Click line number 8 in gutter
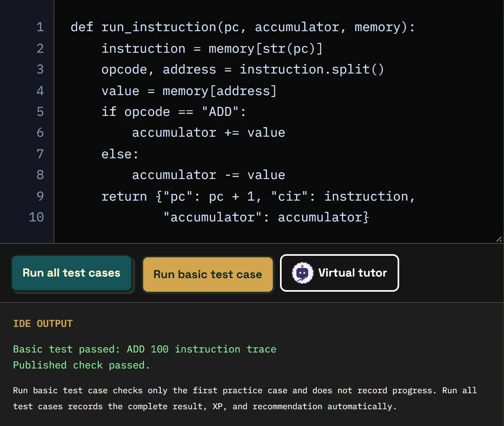The width and height of the screenshot is (504, 426). pyautogui.click(x=40, y=175)
